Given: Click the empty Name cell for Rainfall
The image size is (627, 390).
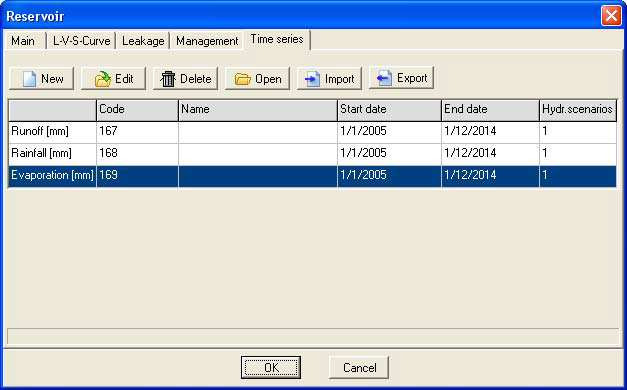Looking at the screenshot, I should coord(258,153).
